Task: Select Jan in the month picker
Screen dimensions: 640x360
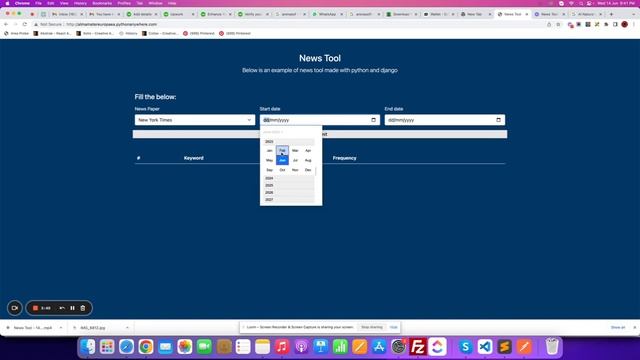Action: point(269,151)
